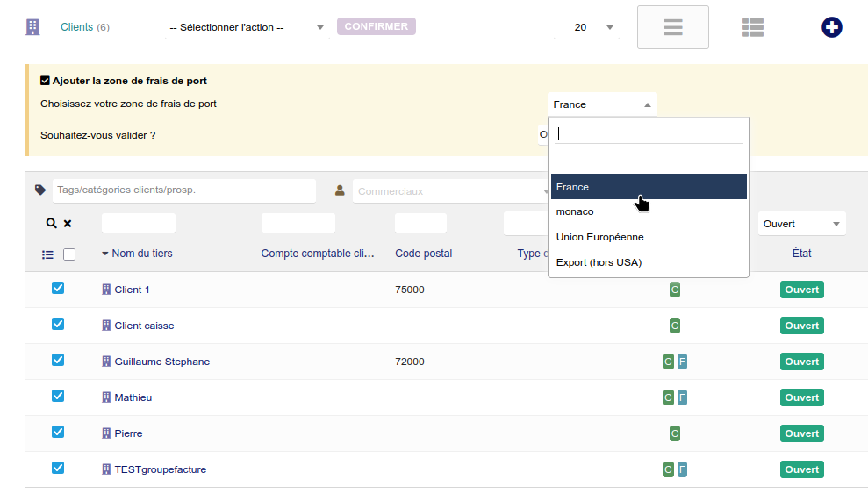
Task: Open the rows-per-page dropdown showing 20
Action: (x=586, y=27)
